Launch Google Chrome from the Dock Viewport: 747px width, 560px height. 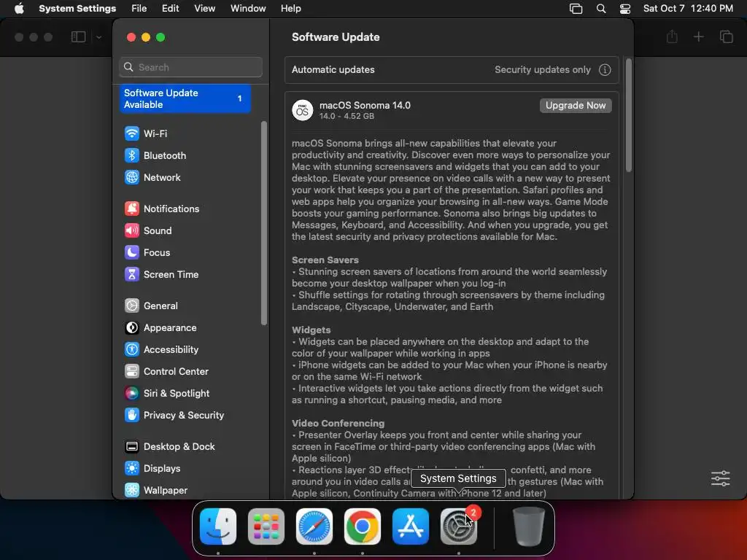[363, 526]
